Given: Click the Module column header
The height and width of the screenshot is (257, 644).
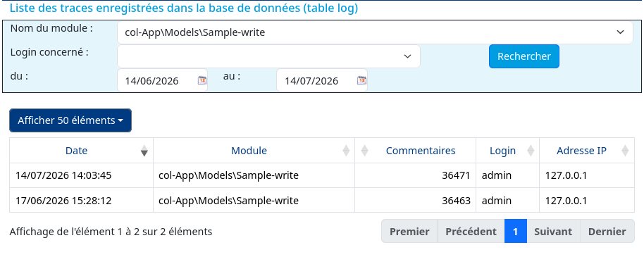Looking at the screenshot, I should 254,151.
